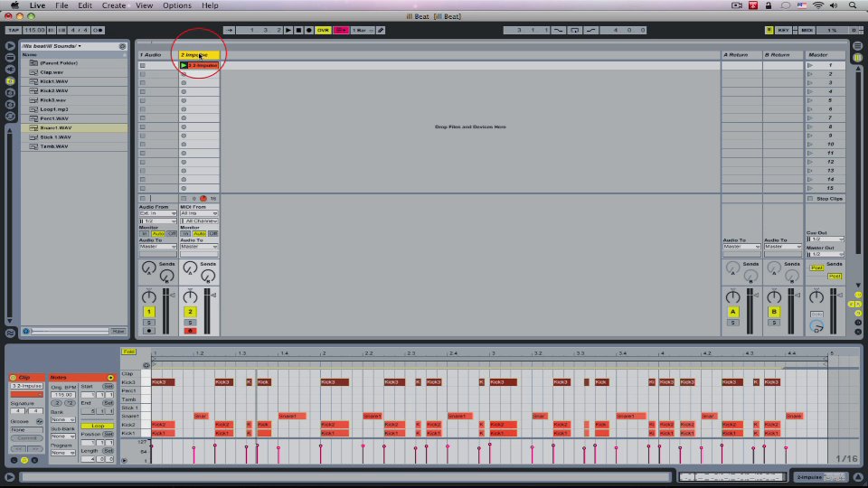Click the TAP tempo button
Viewport: 868px width, 488px height.
14,30
